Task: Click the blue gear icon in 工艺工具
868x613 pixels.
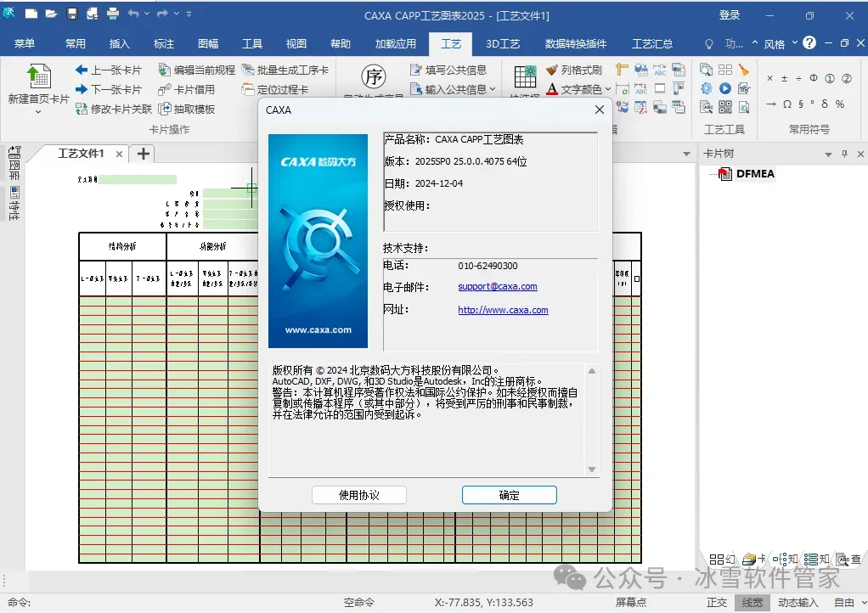Action: click(x=707, y=88)
